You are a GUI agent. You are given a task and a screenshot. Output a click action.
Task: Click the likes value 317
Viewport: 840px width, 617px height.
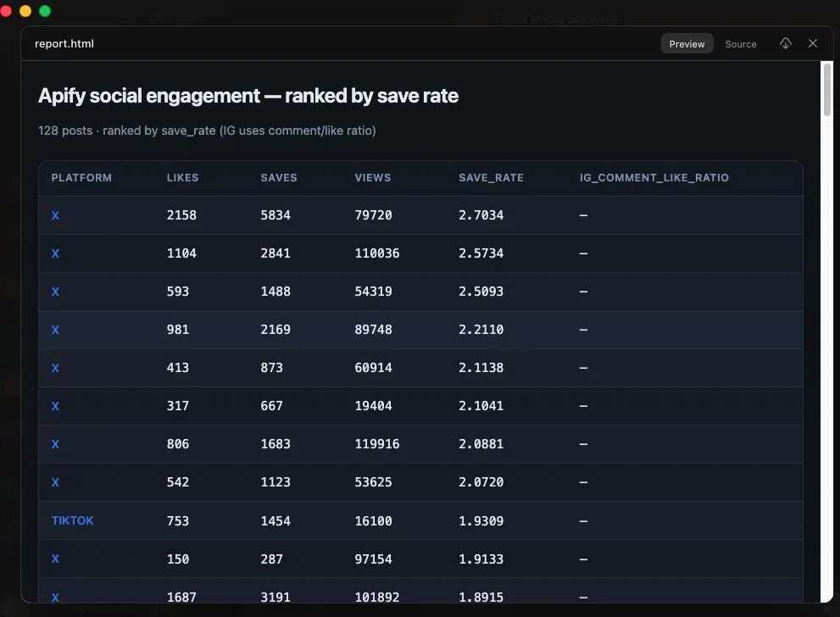(178, 406)
